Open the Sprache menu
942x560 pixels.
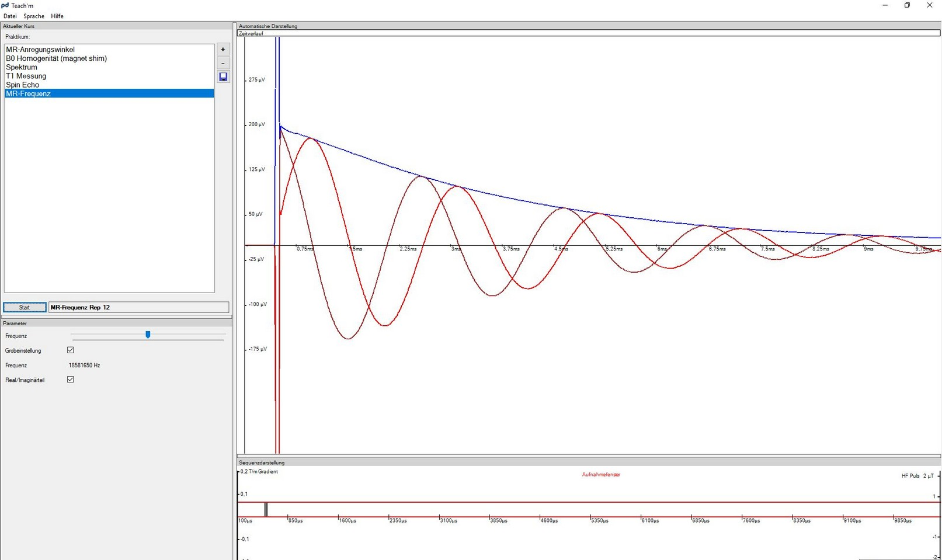click(x=34, y=16)
